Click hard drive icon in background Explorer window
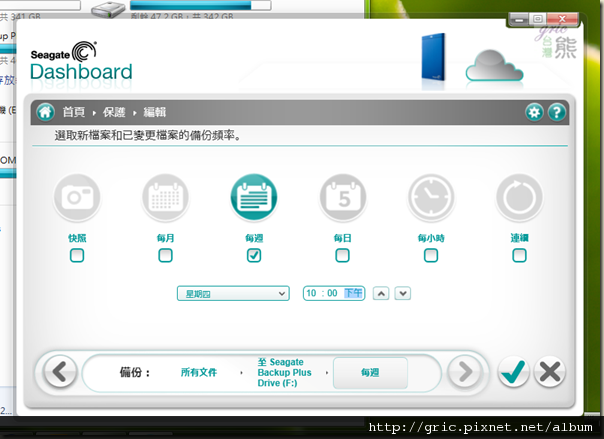The height and width of the screenshot is (439, 604). (109, 9)
